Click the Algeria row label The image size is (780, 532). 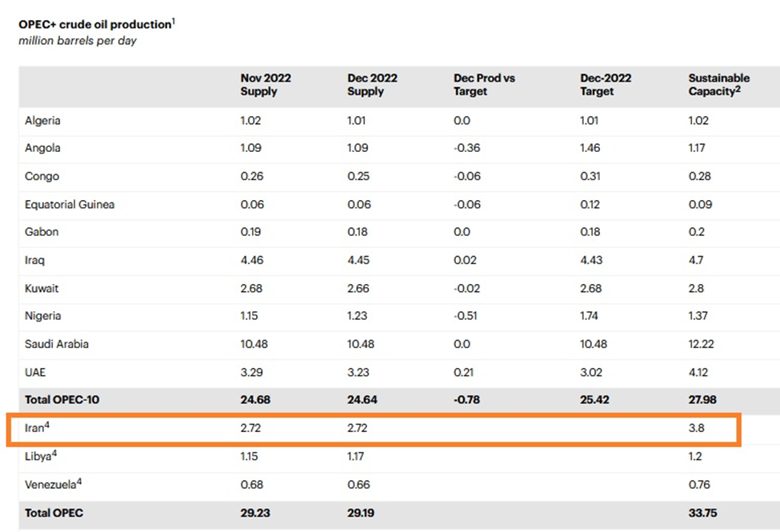42,121
